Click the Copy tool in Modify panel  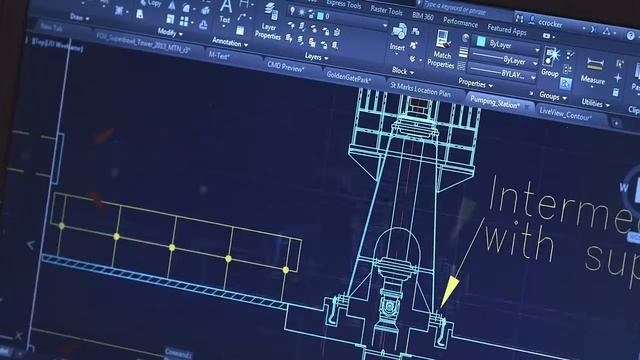151,3
